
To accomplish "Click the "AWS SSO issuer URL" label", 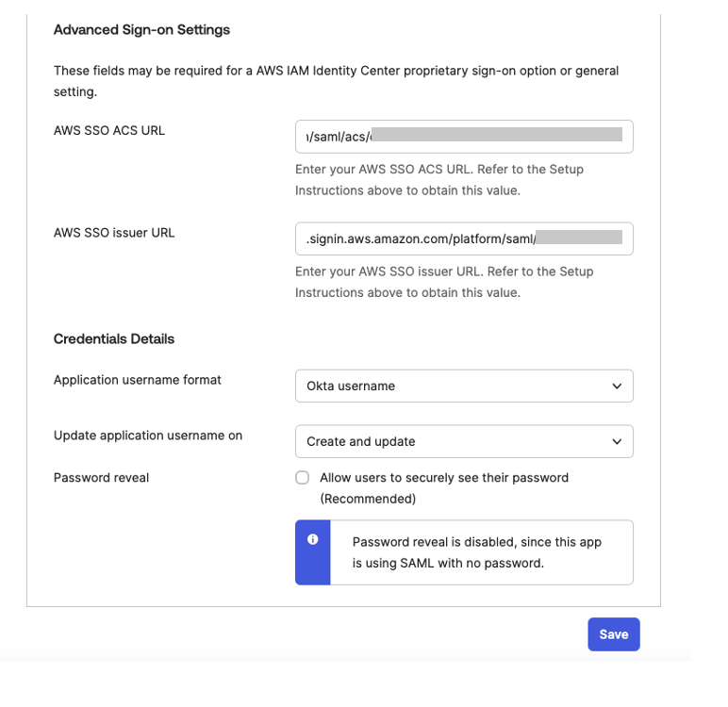I will tap(114, 233).
